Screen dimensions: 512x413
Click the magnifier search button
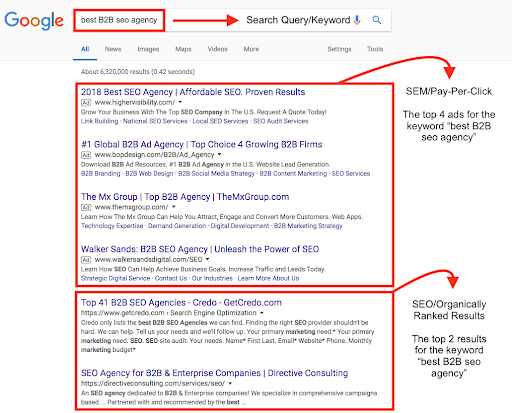377,20
